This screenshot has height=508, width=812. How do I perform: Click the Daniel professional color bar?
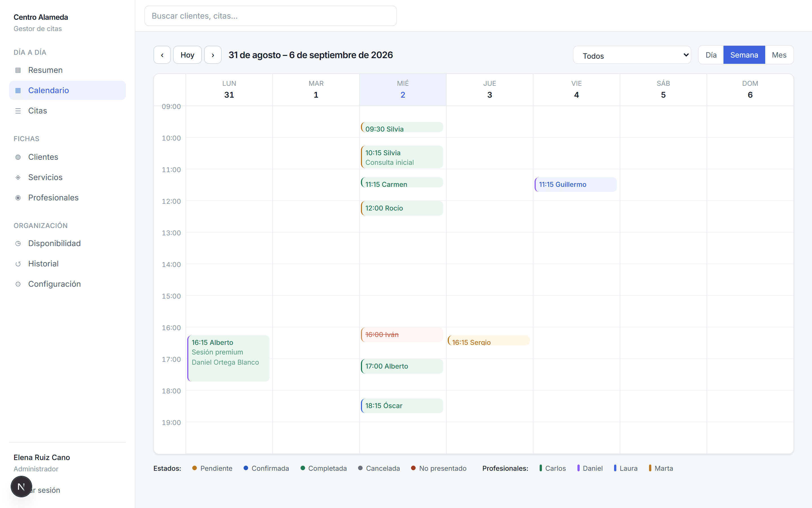[579, 468]
